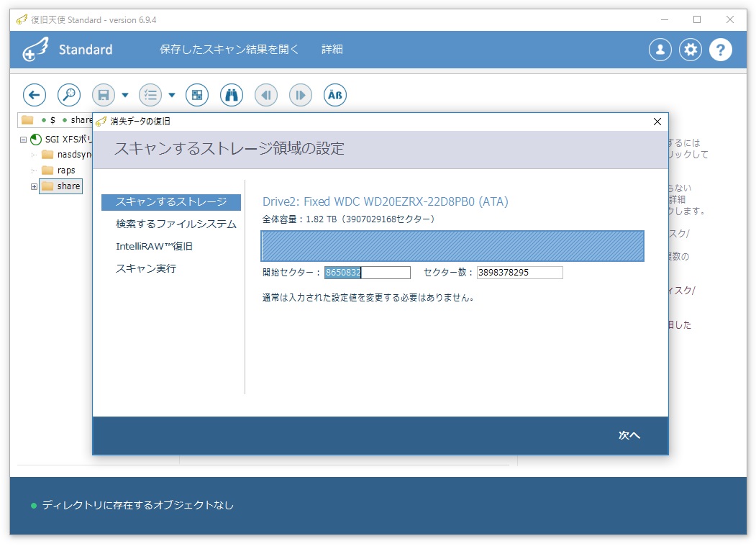
Task: Select スキャン実行 step
Action: pyautogui.click(x=145, y=268)
